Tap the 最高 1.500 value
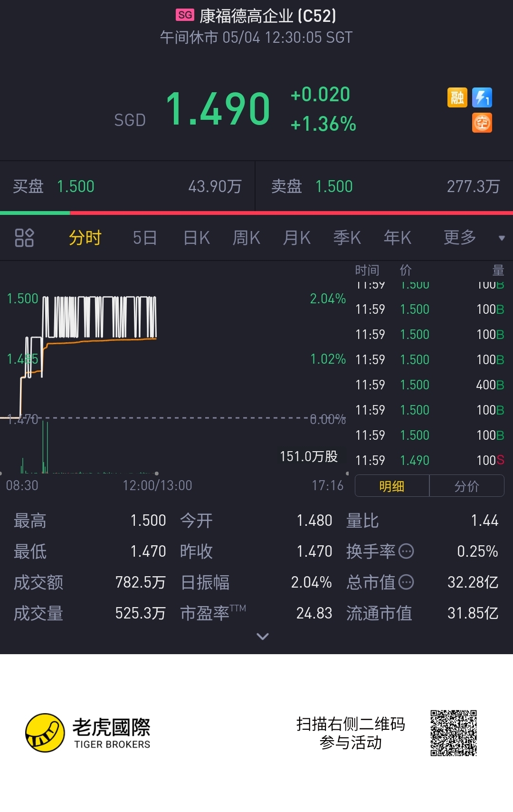 148,520
